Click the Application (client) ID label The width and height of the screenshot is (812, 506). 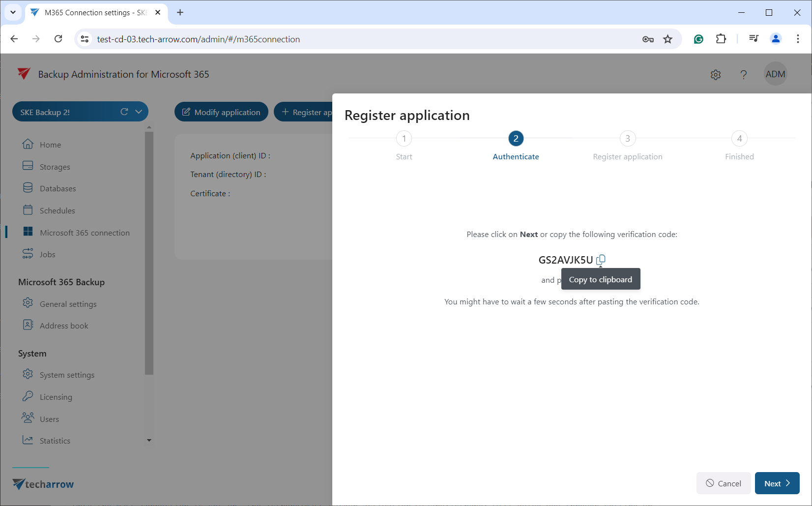pos(230,155)
